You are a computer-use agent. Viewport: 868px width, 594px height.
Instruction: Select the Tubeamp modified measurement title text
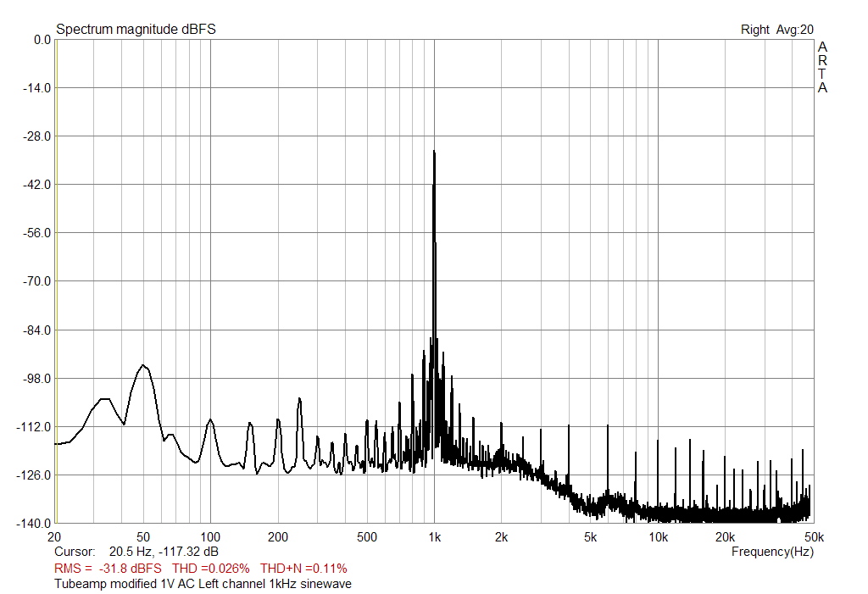pos(202,584)
